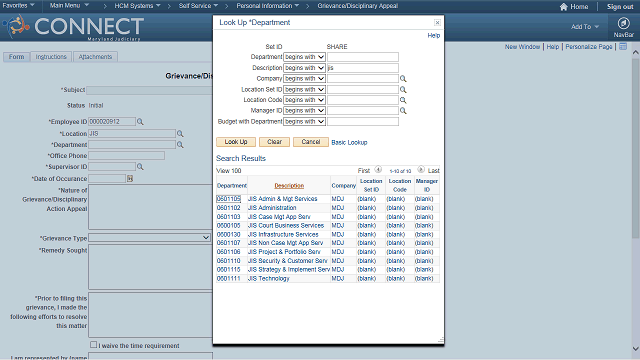This screenshot has width=640, height=360.
Task: Expand the Department operator dropdown
Action: click(304, 57)
